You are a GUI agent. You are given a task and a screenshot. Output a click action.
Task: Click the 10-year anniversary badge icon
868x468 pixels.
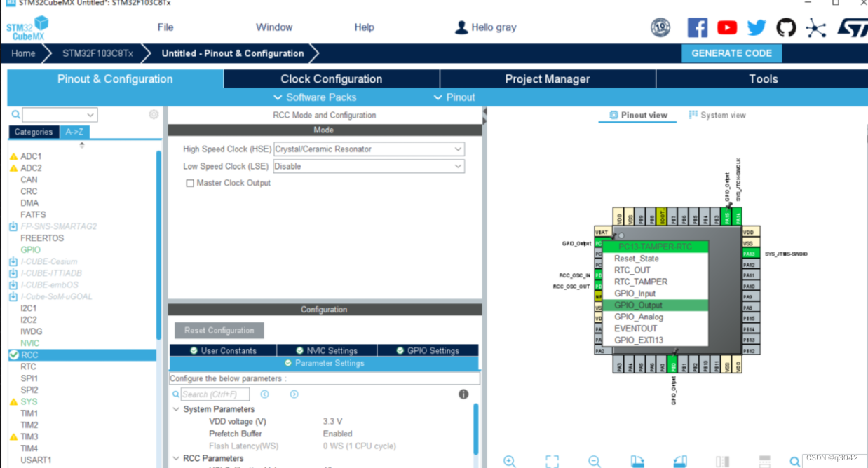[x=660, y=27]
